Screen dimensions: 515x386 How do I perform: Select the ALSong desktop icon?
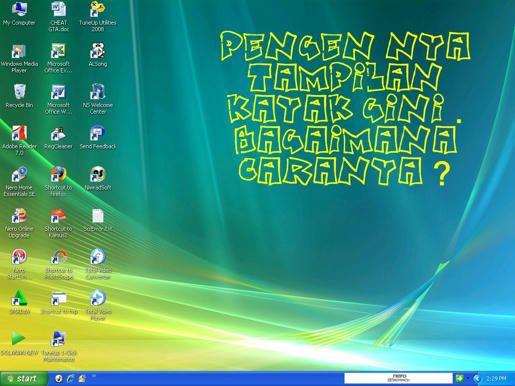coord(98,54)
